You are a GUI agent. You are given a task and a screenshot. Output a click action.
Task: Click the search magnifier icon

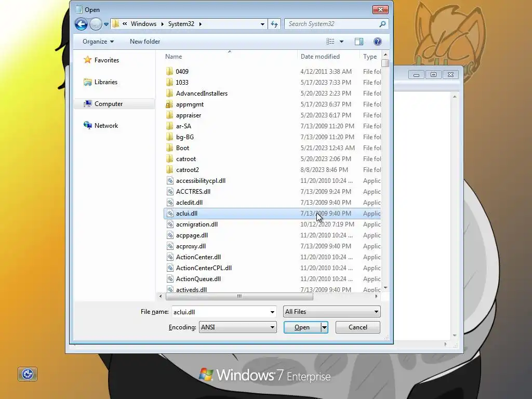[x=382, y=24]
